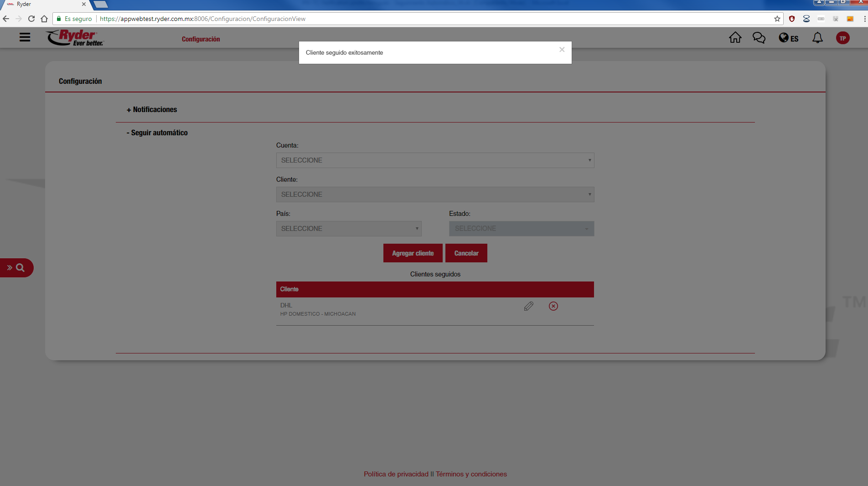
Task: Reload the page in the browser
Action: (x=31, y=19)
